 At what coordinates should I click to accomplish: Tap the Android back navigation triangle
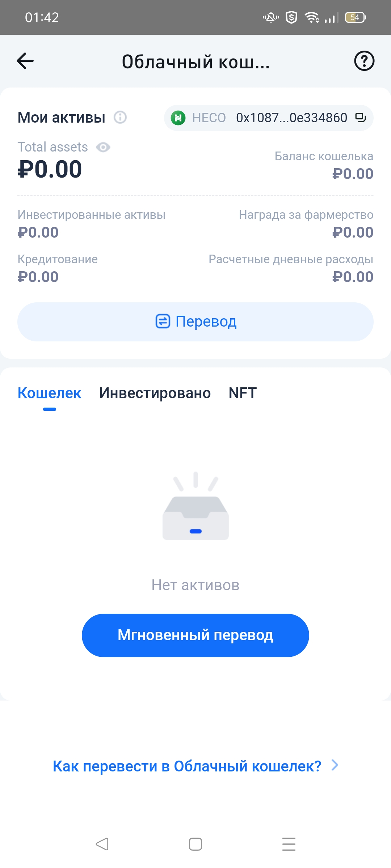pos(102,844)
